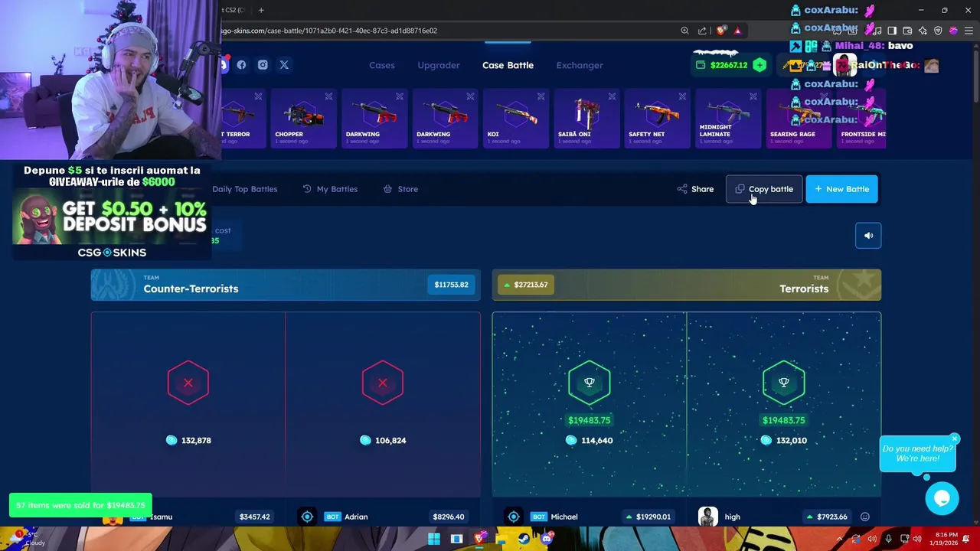Open the live chat support bubble
Screen dimensions: 980x551
click(942, 498)
